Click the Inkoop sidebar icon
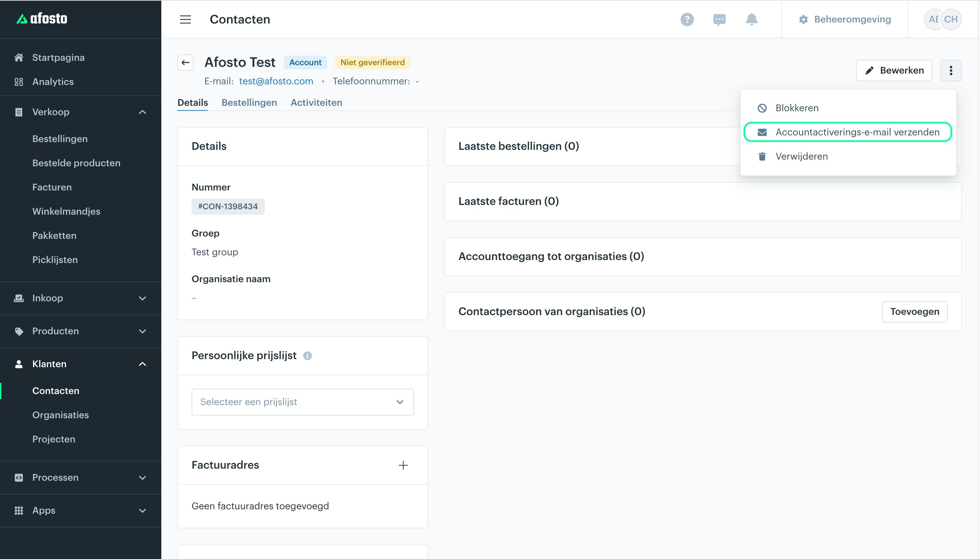The image size is (980, 559). 19,298
